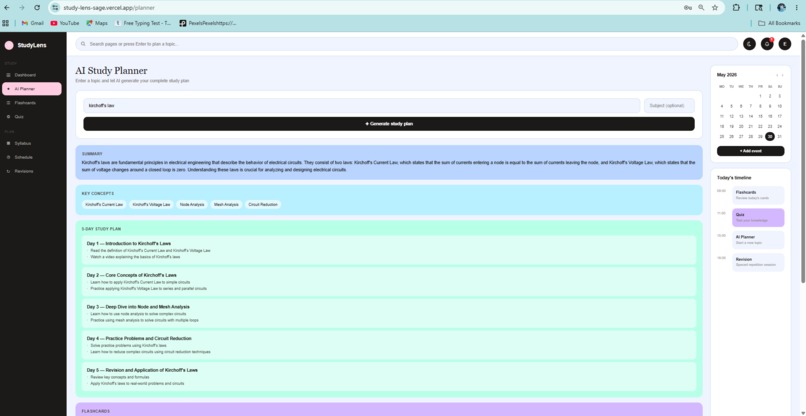Open the Flashcards timeline card
Image resolution: width=806 pixels, height=416 pixels.
[758, 195]
